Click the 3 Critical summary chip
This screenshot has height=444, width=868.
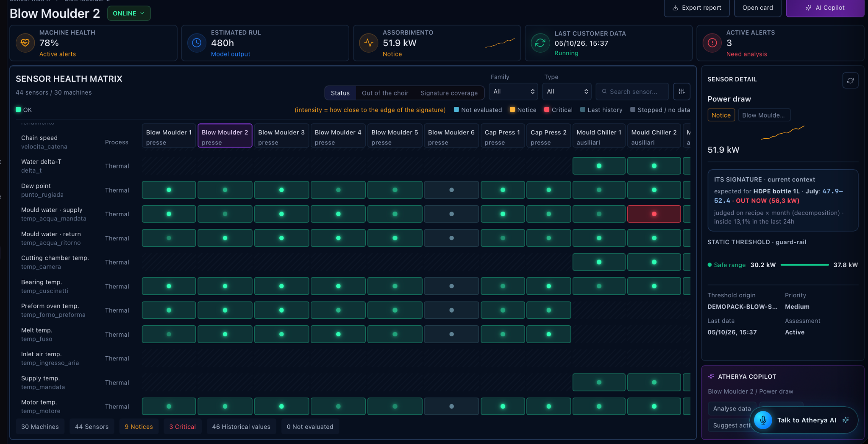182,427
